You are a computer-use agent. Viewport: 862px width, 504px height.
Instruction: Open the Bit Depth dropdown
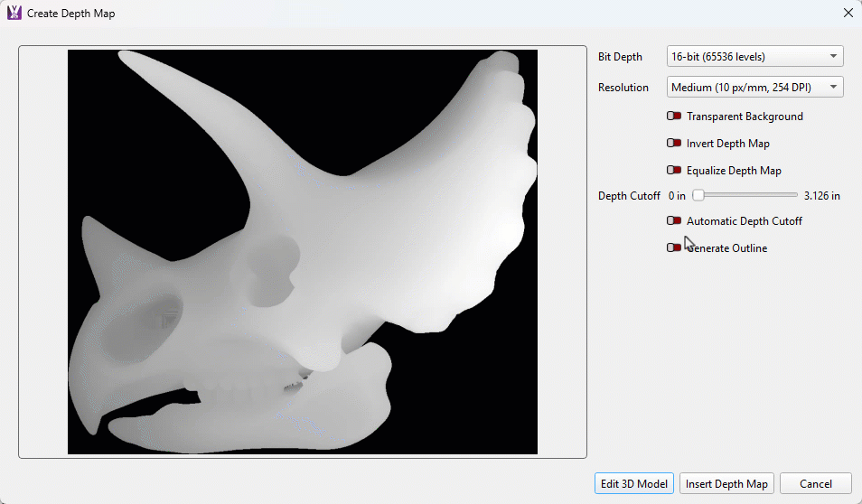click(754, 57)
